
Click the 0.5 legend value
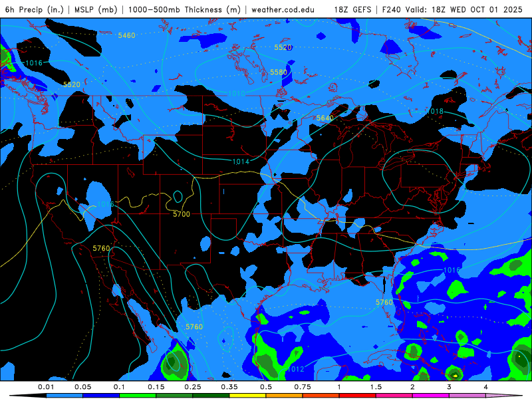[266, 387]
